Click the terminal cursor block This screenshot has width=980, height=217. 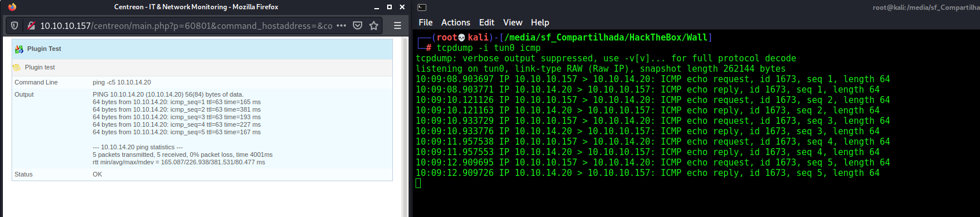click(x=418, y=183)
